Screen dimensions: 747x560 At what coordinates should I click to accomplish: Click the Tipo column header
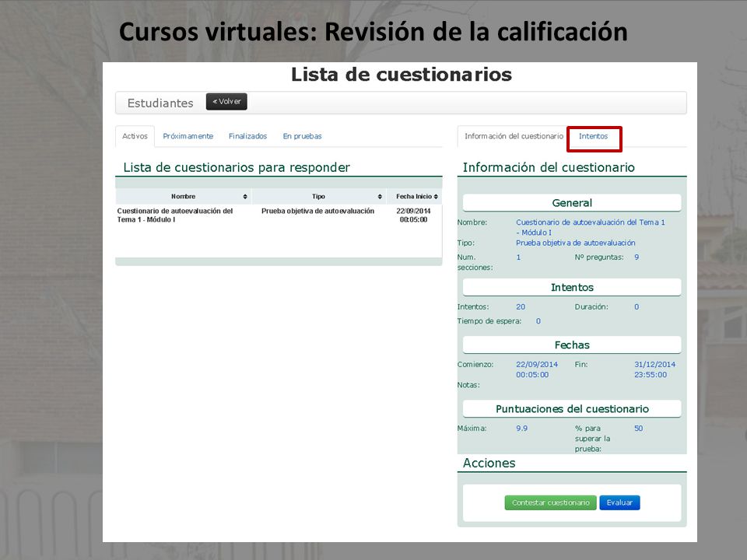pyautogui.click(x=318, y=197)
